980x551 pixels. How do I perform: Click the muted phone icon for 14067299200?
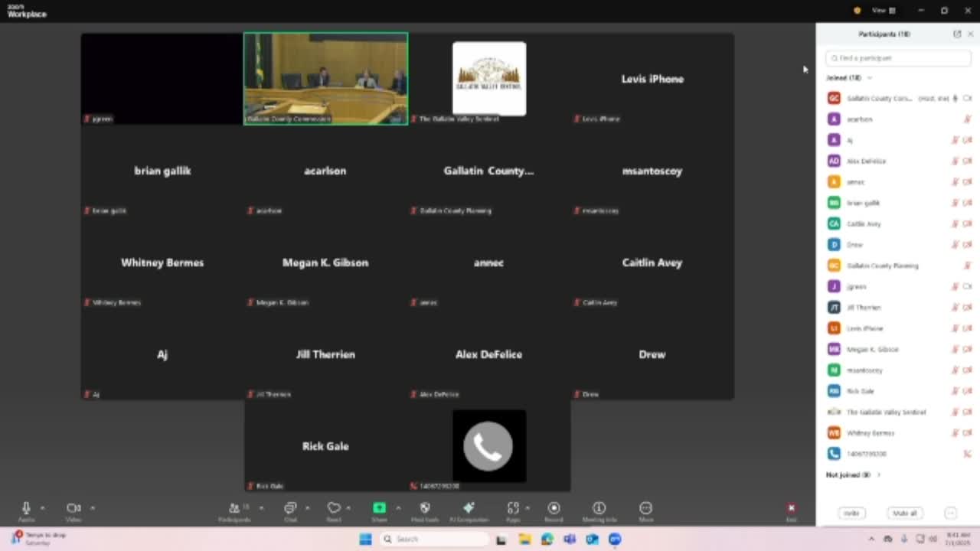[x=967, y=454]
